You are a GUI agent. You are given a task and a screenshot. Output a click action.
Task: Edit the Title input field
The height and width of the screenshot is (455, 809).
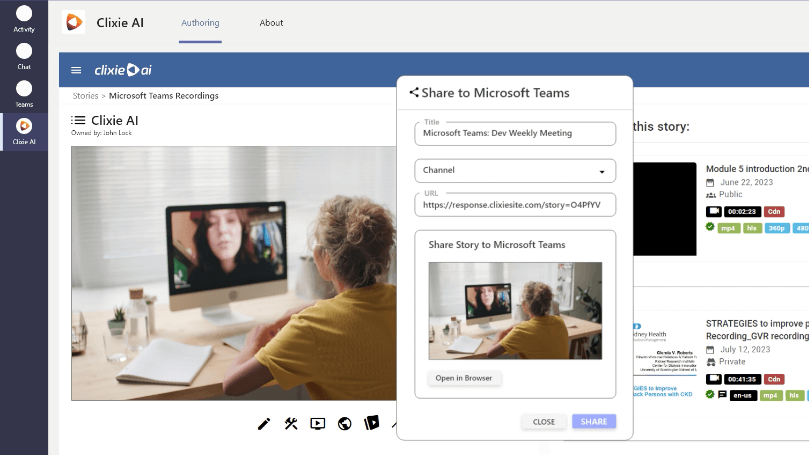tap(515, 134)
